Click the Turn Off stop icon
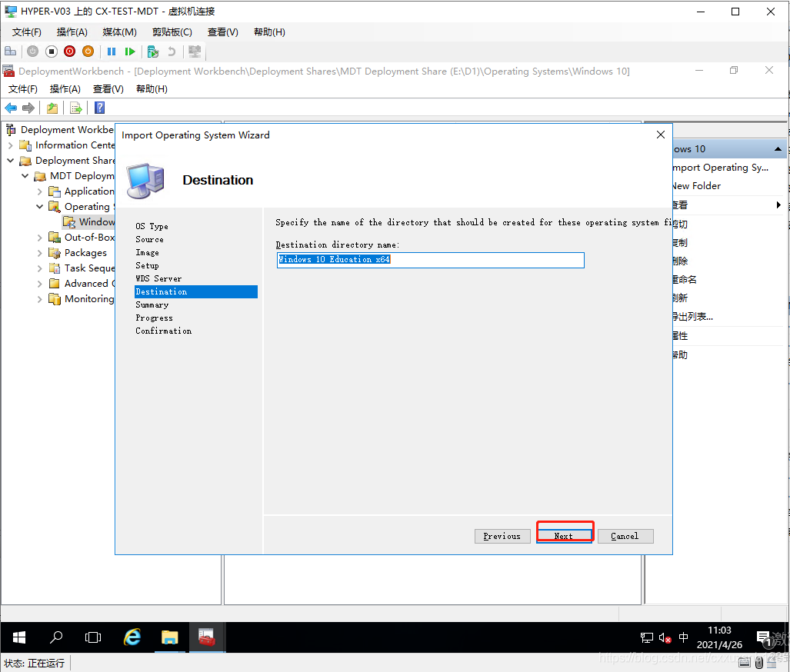The image size is (790, 672). click(x=52, y=52)
